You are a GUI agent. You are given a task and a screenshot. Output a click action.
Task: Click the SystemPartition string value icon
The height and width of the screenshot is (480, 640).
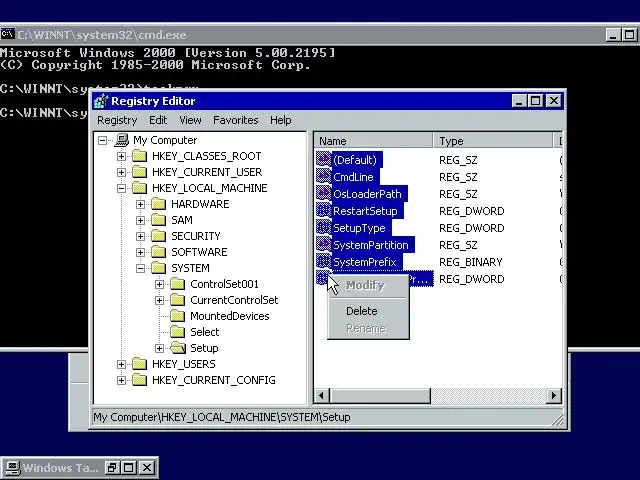point(324,244)
